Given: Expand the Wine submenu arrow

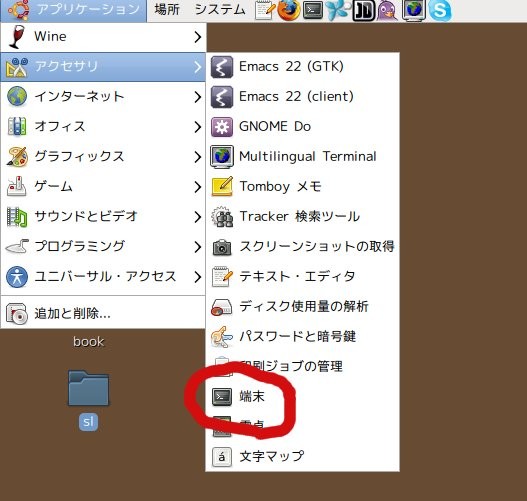Looking at the screenshot, I should coord(198,37).
